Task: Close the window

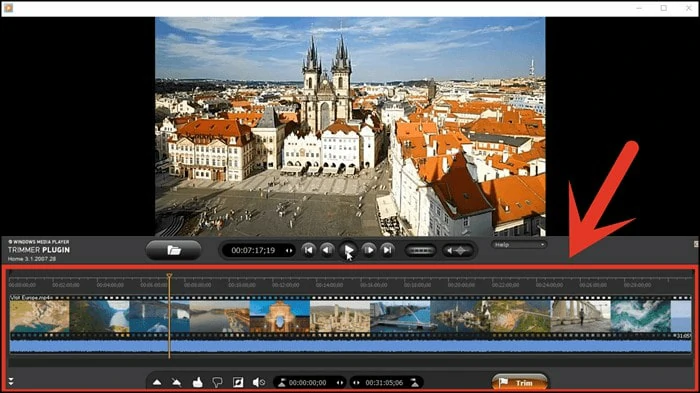Action: click(x=688, y=8)
